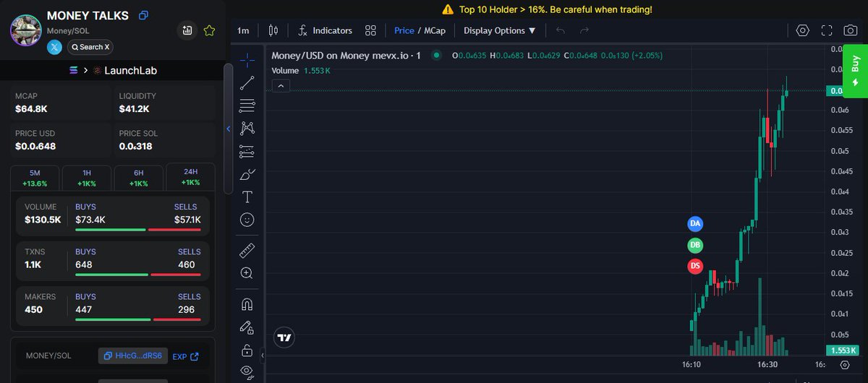Screen dimensions: 868x383
Task: Click the LaunchLab label
Action: (130, 70)
